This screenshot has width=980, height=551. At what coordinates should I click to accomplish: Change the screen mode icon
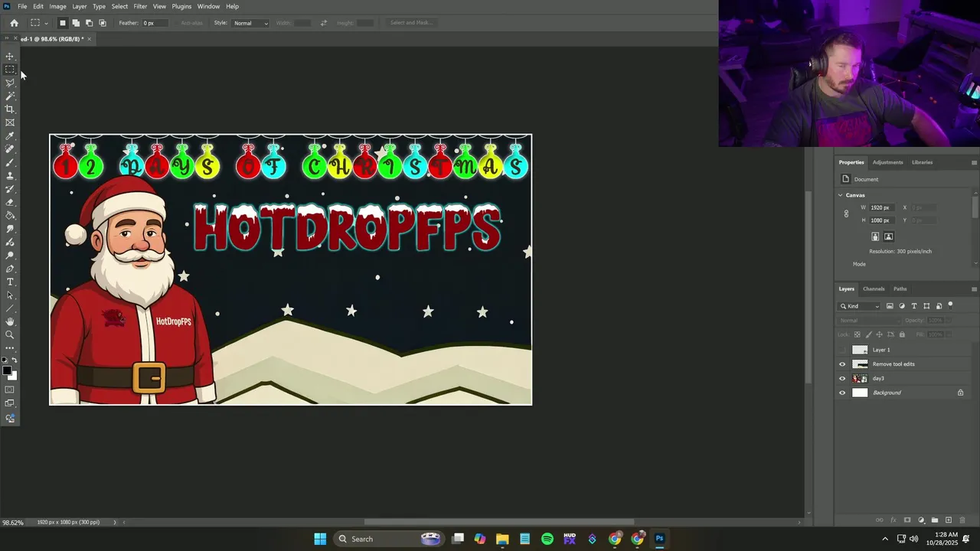pyautogui.click(x=10, y=403)
